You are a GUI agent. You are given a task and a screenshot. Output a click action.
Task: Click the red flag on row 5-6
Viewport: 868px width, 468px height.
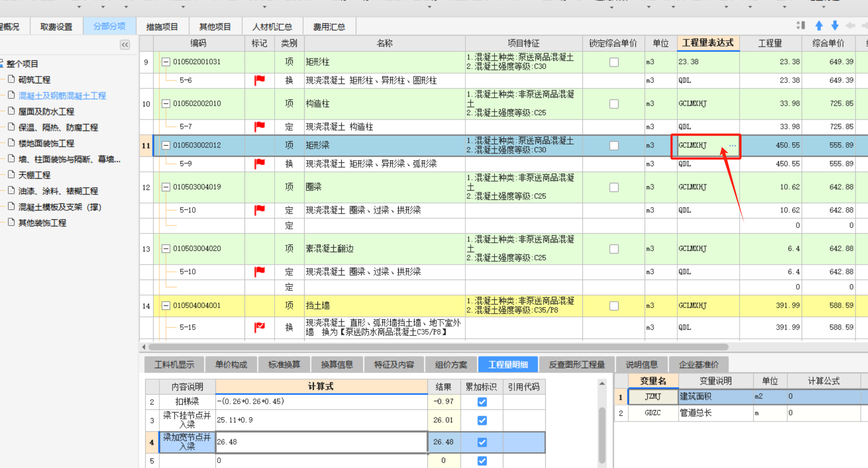[x=260, y=80]
